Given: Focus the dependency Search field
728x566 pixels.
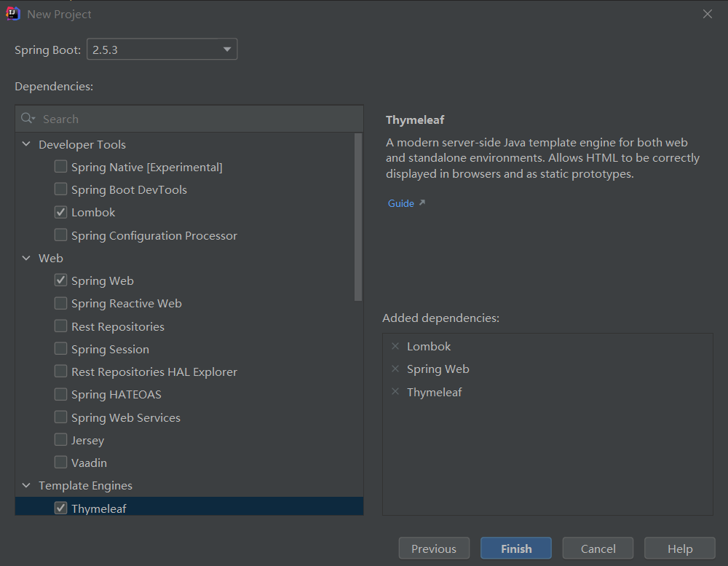Looking at the screenshot, I should click(x=189, y=119).
